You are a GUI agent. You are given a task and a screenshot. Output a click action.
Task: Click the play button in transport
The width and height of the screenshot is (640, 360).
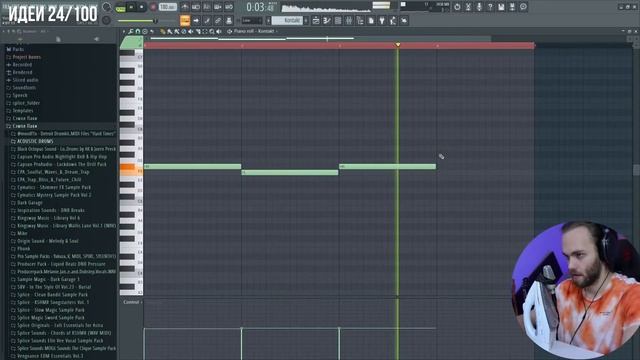point(131,7)
